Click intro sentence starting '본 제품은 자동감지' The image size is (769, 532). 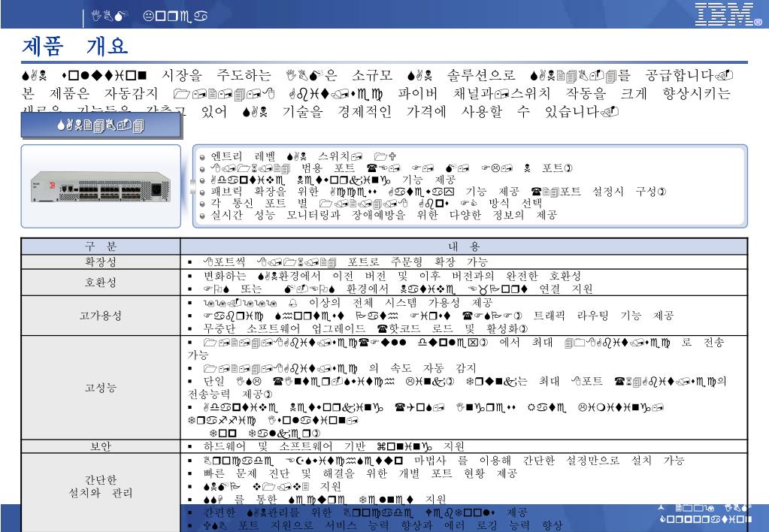pyautogui.click(x=376, y=94)
